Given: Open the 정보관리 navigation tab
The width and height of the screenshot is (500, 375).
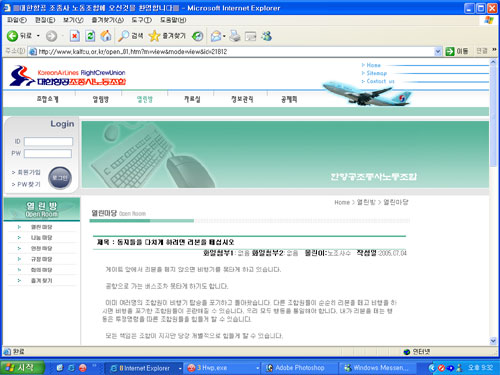Looking at the screenshot, I should coord(242,99).
